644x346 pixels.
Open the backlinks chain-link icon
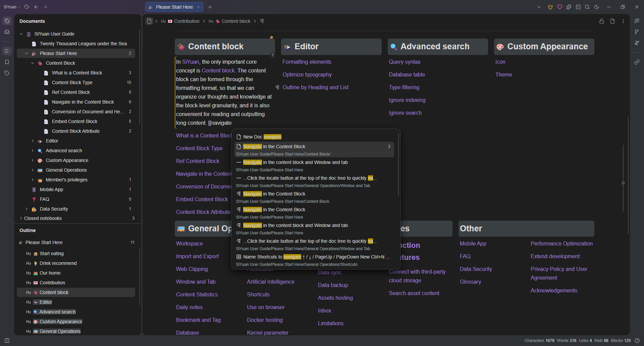[637, 62]
